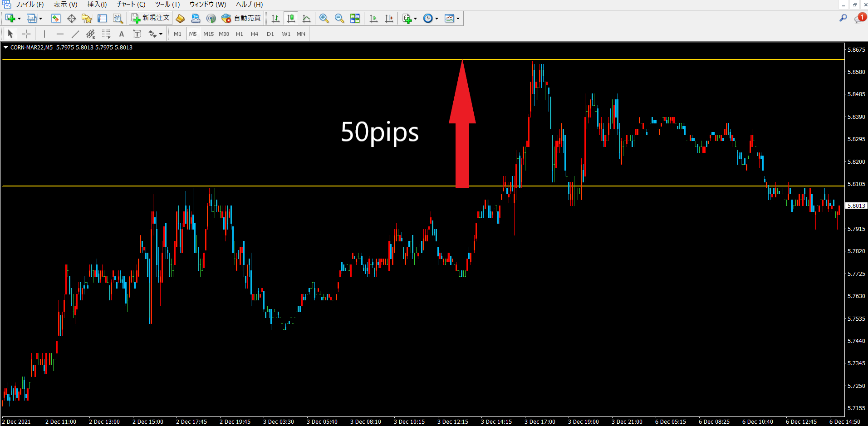Open the ヘルプ (H) menu

(249, 5)
